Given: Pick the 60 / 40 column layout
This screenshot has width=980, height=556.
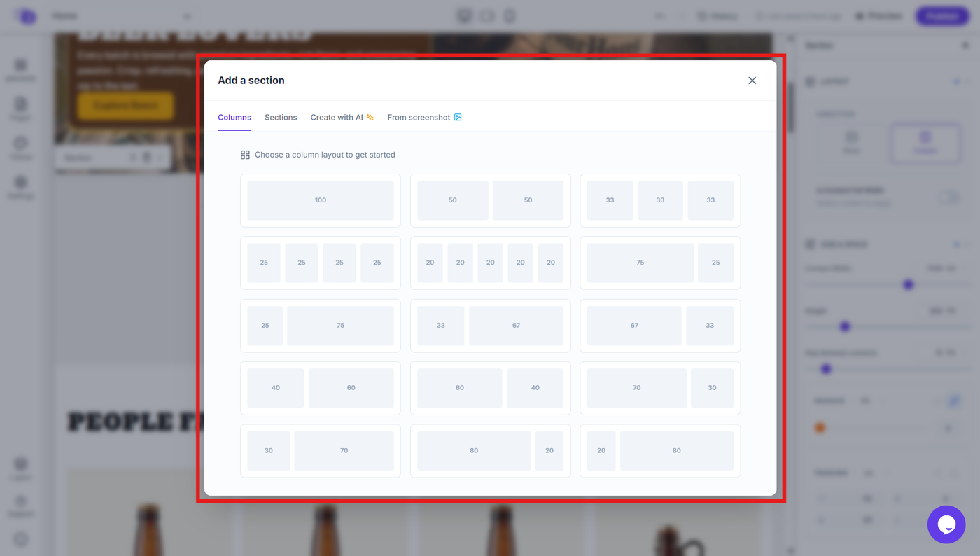Looking at the screenshot, I should (491, 388).
